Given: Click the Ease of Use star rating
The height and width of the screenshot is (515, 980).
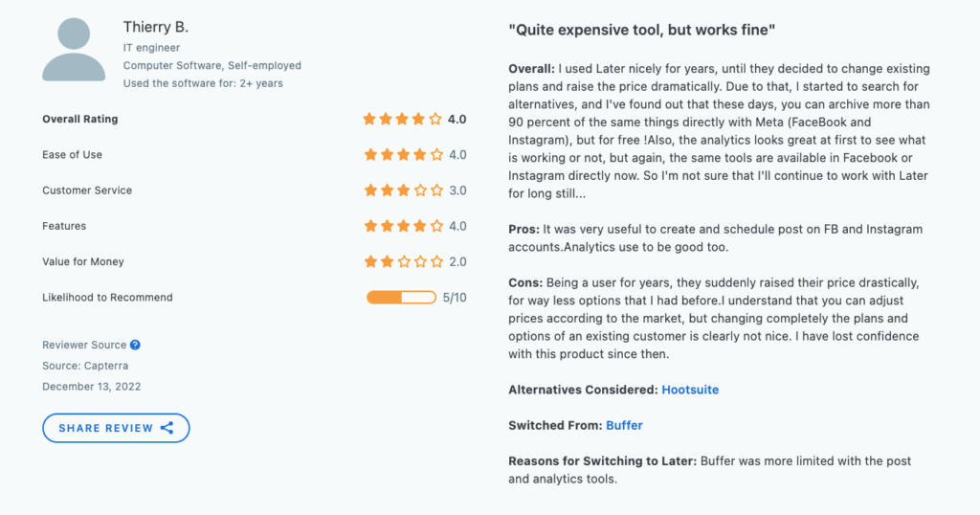Looking at the screenshot, I should tap(403, 154).
